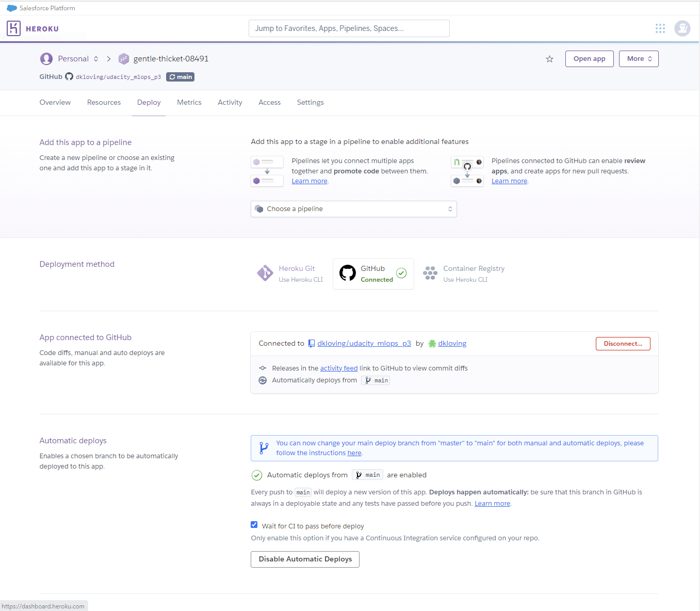700x611 pixels.
Task: Click the HEROKU wordmark text
Action: 42,29
